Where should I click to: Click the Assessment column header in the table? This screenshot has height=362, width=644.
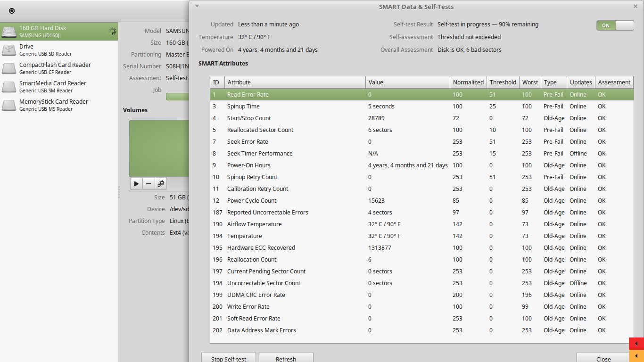[614, 82]
